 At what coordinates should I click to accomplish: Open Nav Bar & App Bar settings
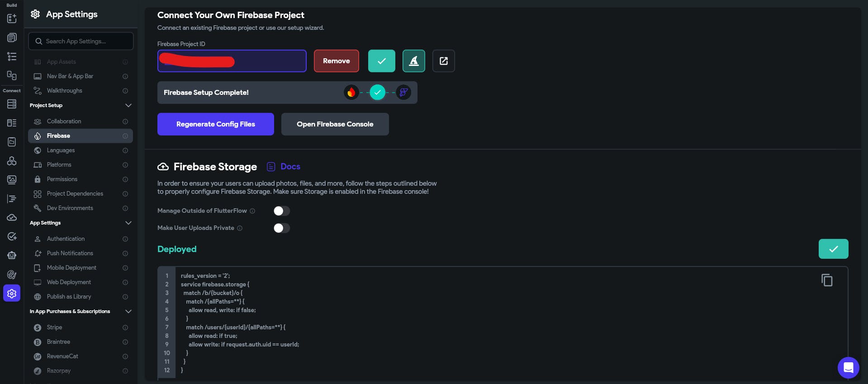[x=81, y=76]
